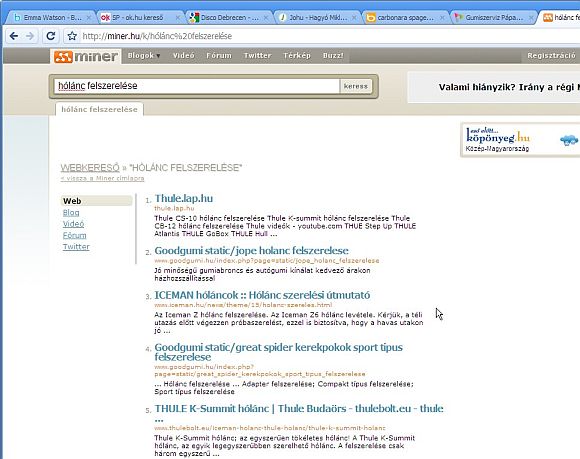This screenshot has height=459, width=580.
Task: Click the köpönyeg.hu weather banner
Action: point(520,140)
